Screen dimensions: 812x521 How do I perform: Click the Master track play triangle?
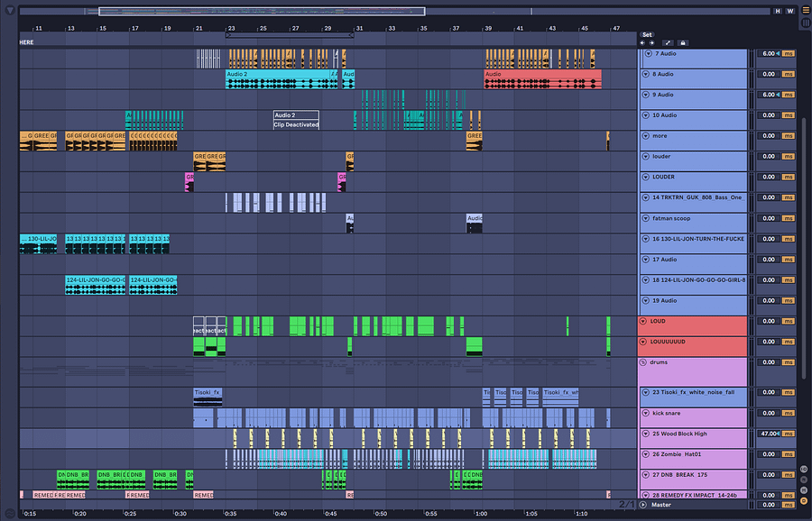pyautogui.click(x=643, y=505)
